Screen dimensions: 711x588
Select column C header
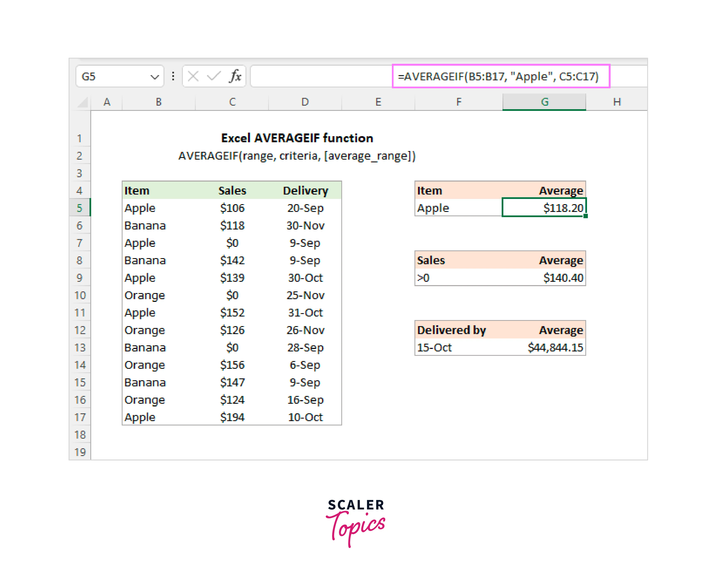[x=232, y=102]
